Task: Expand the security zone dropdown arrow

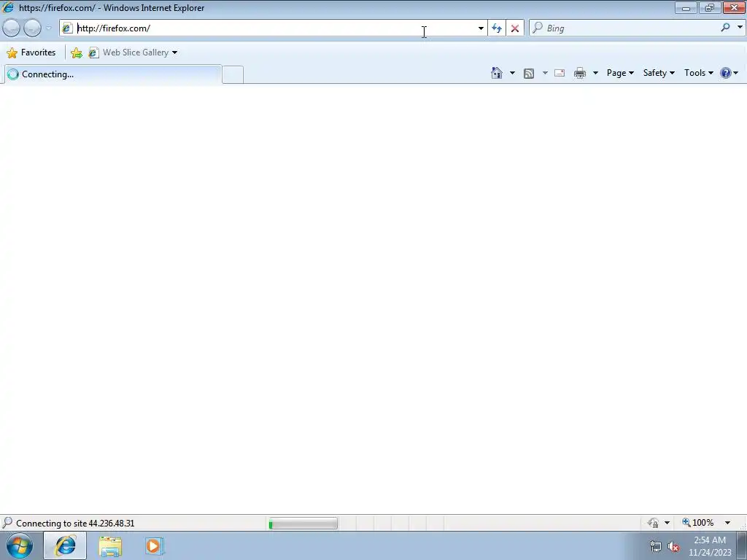Action: (x=667, y=523)
